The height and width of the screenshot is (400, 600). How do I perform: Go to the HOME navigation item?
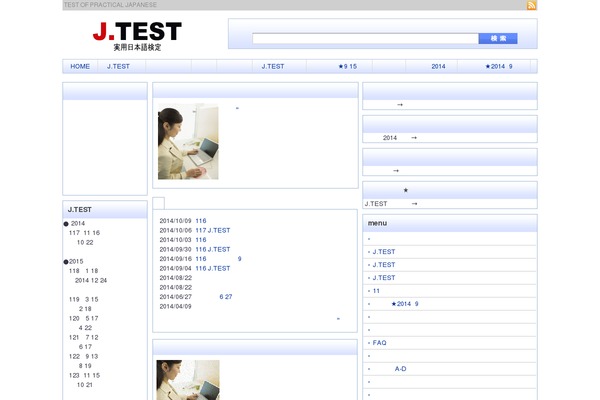coord(80,66)
